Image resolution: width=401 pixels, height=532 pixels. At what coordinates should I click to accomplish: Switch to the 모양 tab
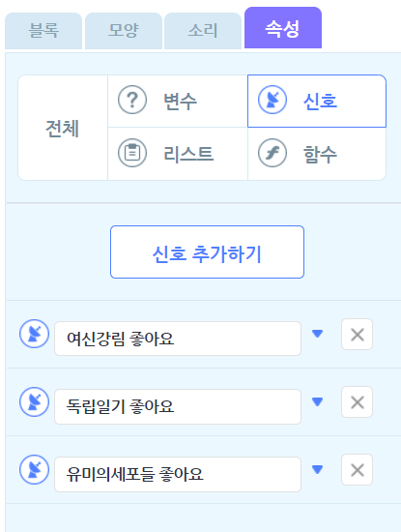point(124,31)
